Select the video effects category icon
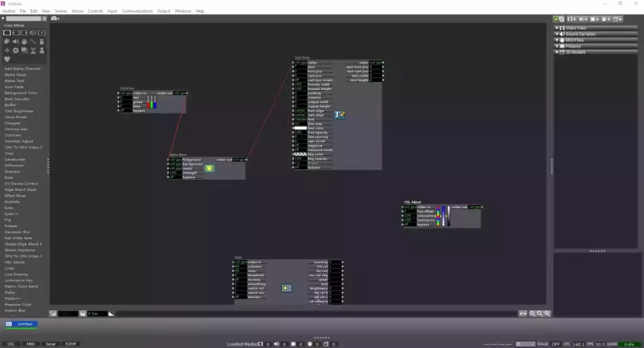The height and width of the screenshot is (348, 644). [x=7, y=33]
